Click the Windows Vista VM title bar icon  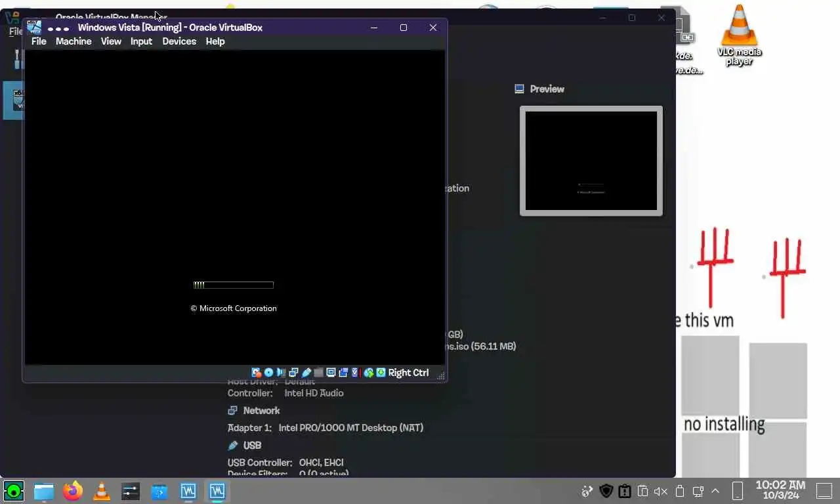tap(34, 27)
